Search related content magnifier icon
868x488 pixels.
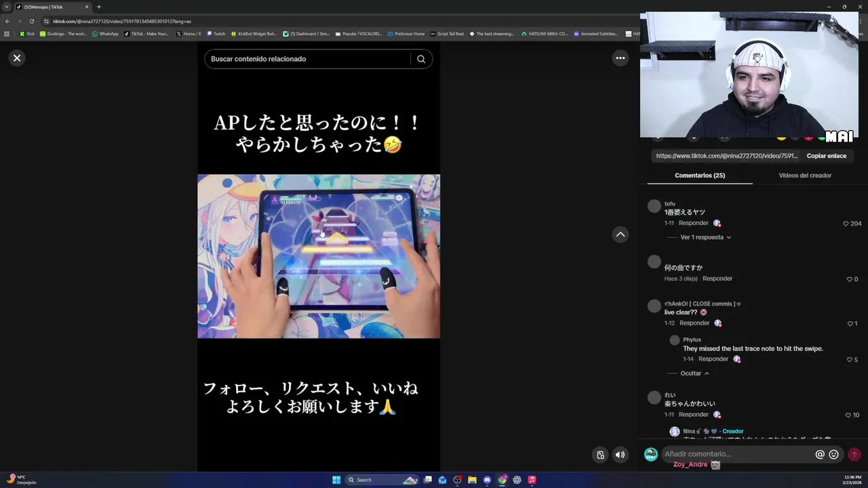(421, 59)
